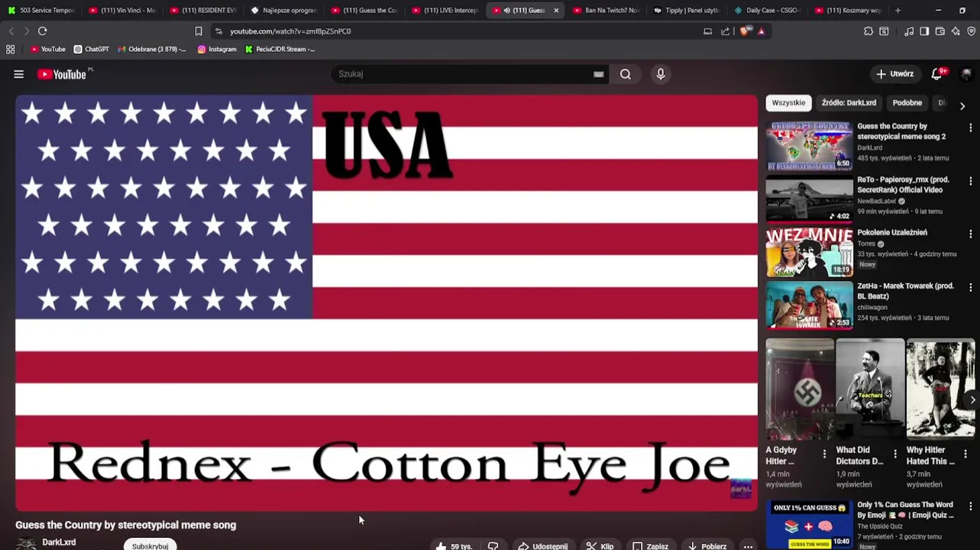Viewport: 980px width, 550px height.
Task: Switch to the Ban Na Twitch browser tab
Action: pos(606,10)
